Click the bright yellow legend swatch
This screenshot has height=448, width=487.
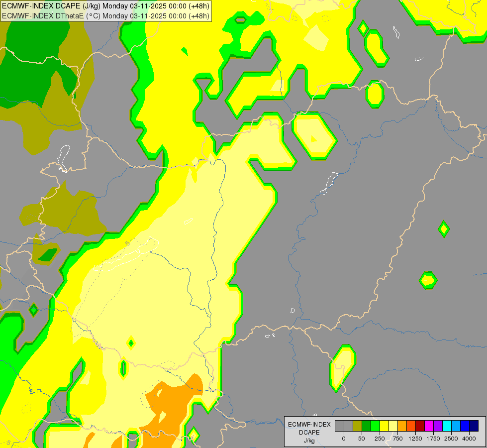(384, 426)
